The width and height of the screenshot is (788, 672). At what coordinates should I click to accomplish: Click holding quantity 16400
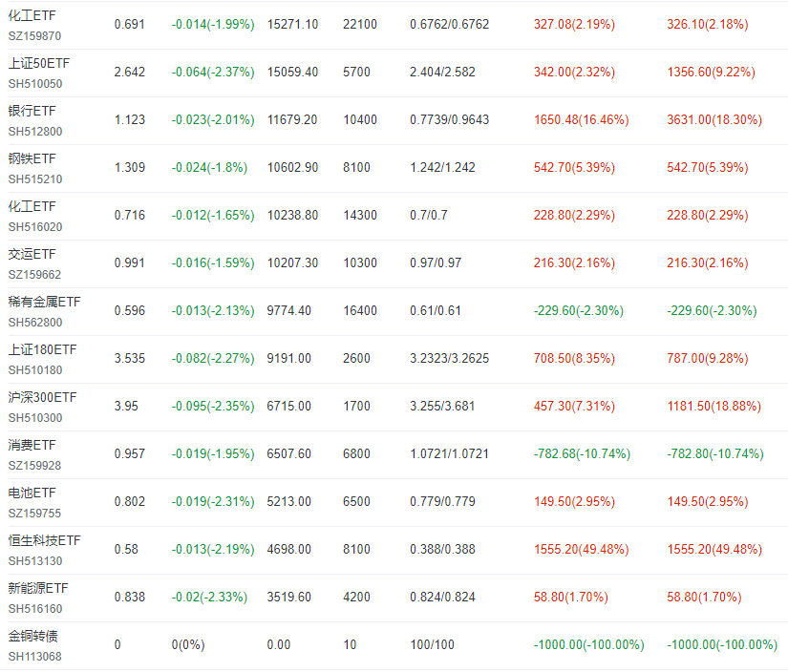click(360, 311)
